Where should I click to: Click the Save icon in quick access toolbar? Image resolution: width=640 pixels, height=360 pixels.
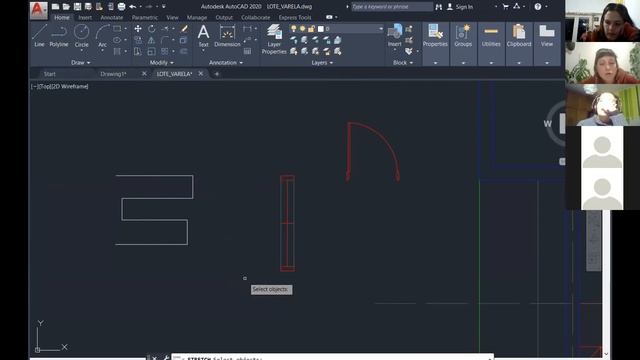point(77,7)
